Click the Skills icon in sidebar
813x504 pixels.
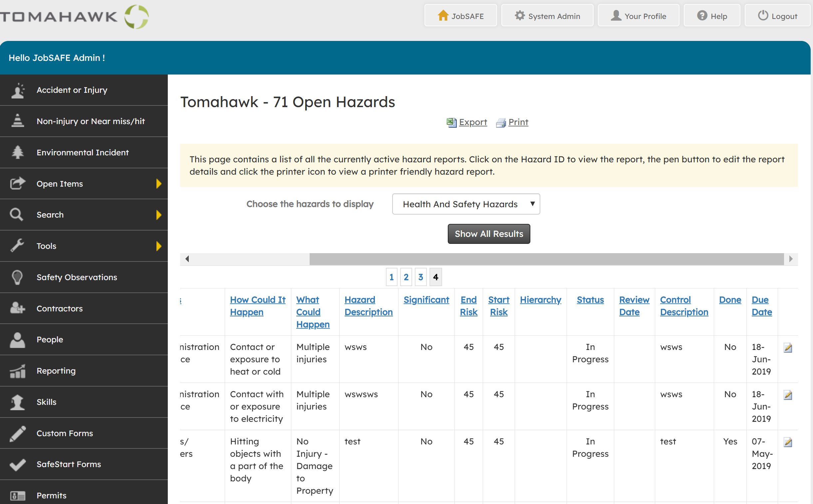tap(17, 402)
